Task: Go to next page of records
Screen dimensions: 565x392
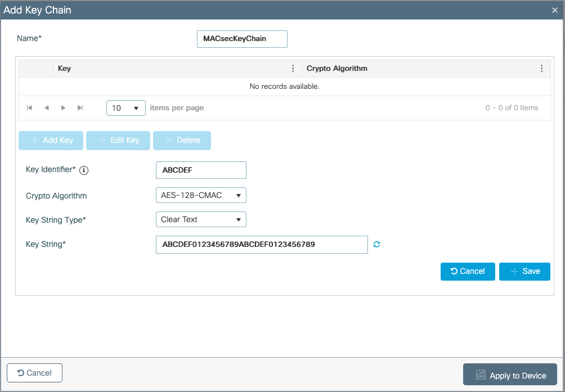Action: pos(64,107)
